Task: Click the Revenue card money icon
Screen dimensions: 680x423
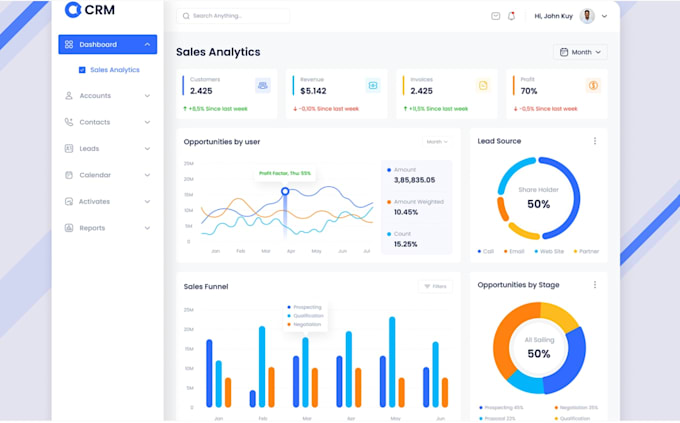Action: [373, 85]
